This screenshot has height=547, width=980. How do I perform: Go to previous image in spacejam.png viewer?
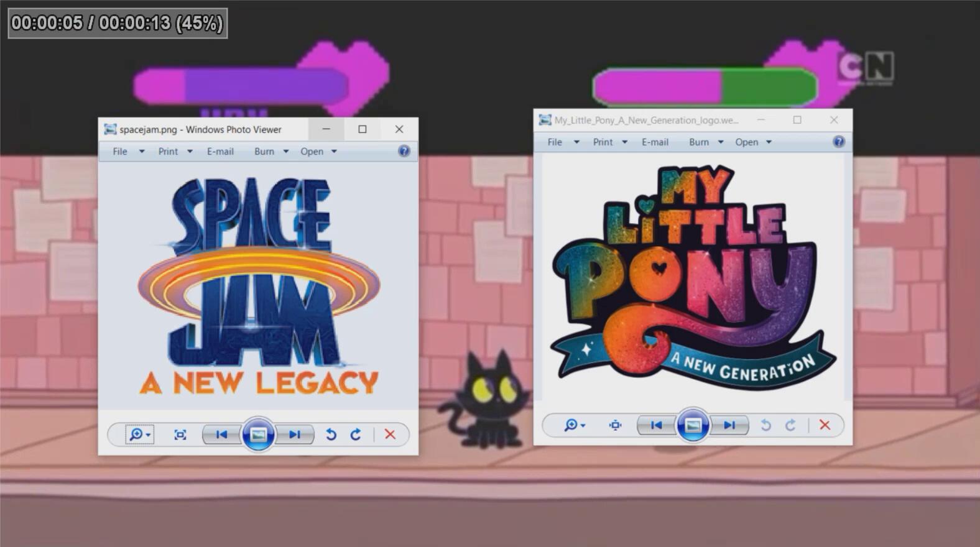pos(221,434)
